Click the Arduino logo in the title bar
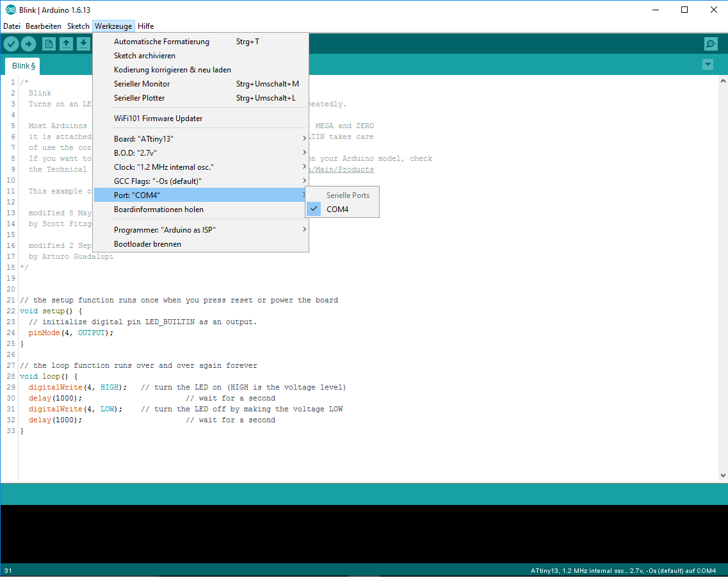The height and width of the screenshot is (578, 728). 10,10
